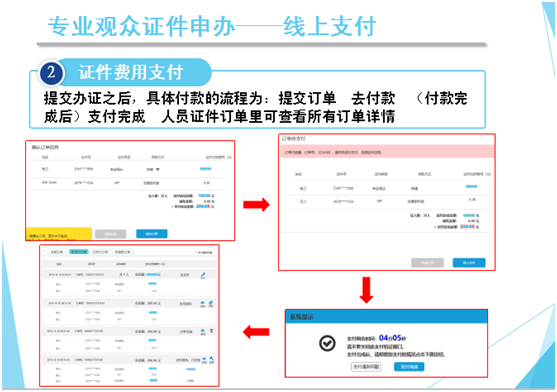The image size is (557, 392).
Task: Click the checkmark circle icon in 系统提示 dialog
Action: pyautogui.click(x=327, y=343)
